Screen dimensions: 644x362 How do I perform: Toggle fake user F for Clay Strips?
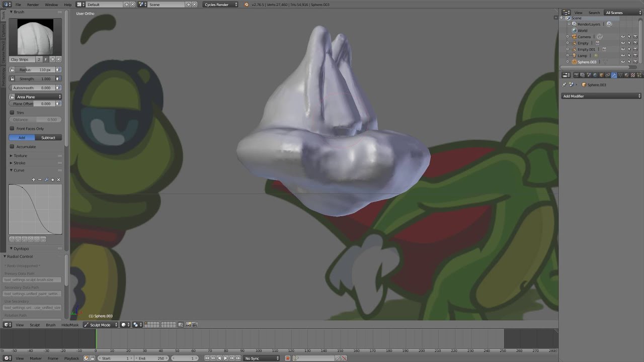[46, 59]
